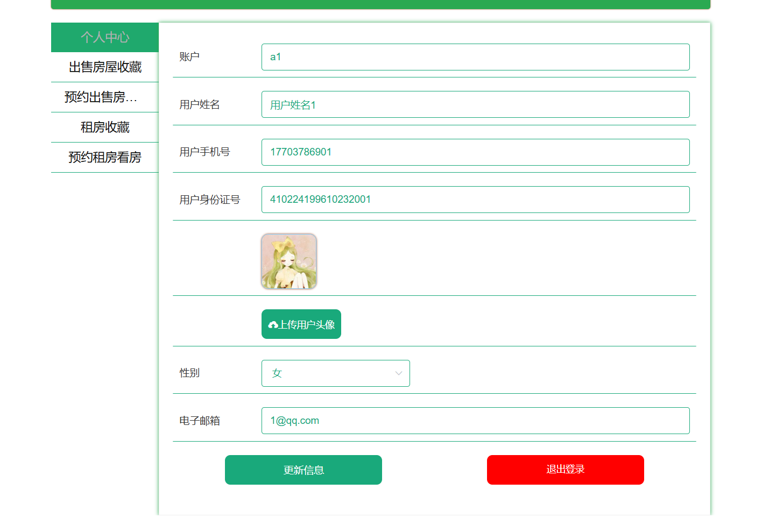Open 租房收藏 sidebar entry

click(x=105, y=127)
